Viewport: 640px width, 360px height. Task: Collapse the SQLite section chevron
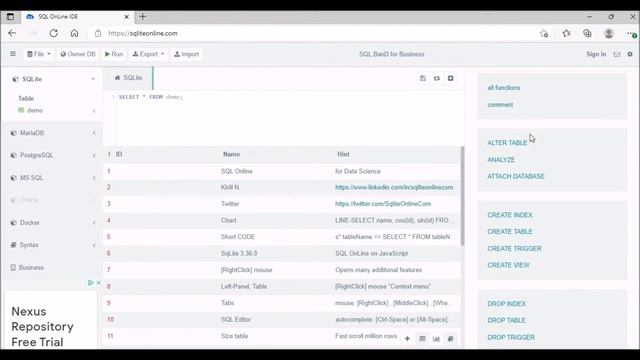[x=93, y=79]
